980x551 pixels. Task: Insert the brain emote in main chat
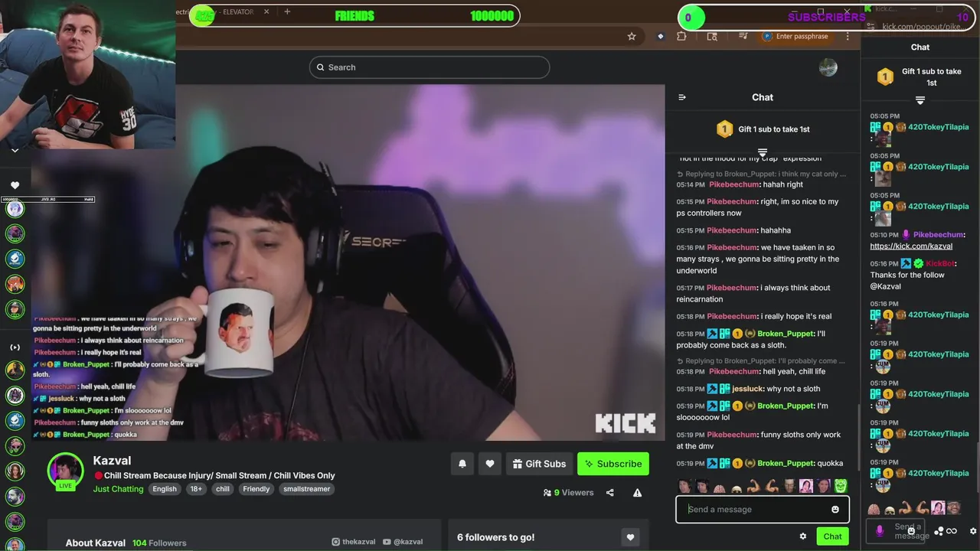[719, 487]
